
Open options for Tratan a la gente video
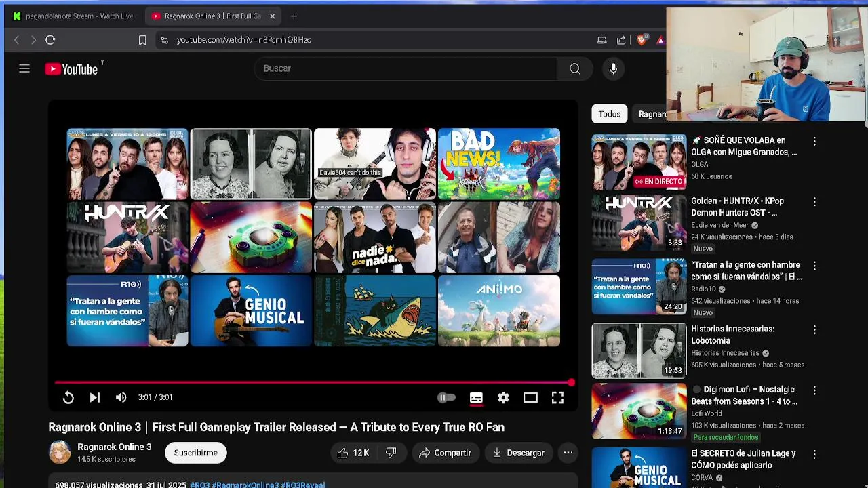(814, 266)
